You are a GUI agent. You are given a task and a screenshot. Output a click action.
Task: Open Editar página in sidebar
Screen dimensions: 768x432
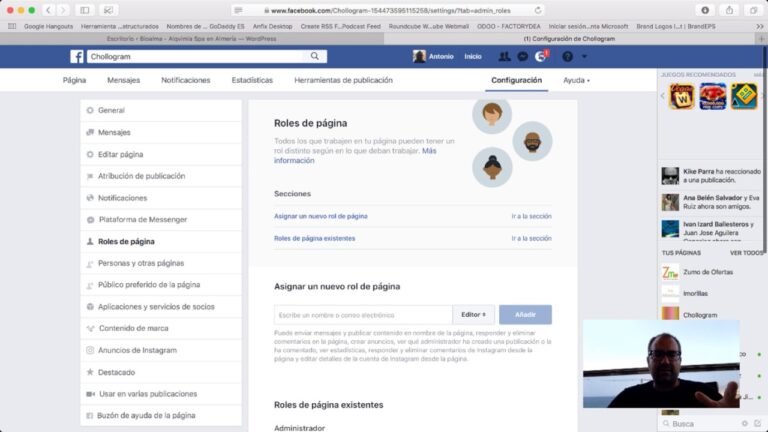pyautogui.click(x=161, y=154)
